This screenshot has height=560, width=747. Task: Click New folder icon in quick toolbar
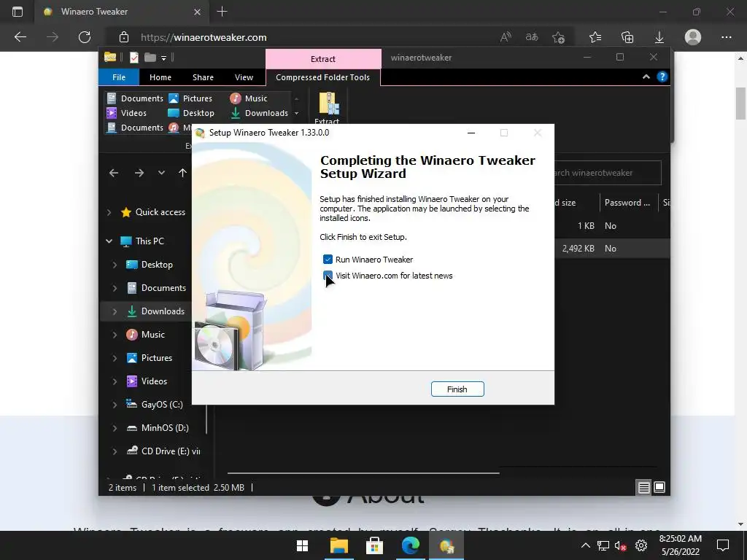coord(150,58)
